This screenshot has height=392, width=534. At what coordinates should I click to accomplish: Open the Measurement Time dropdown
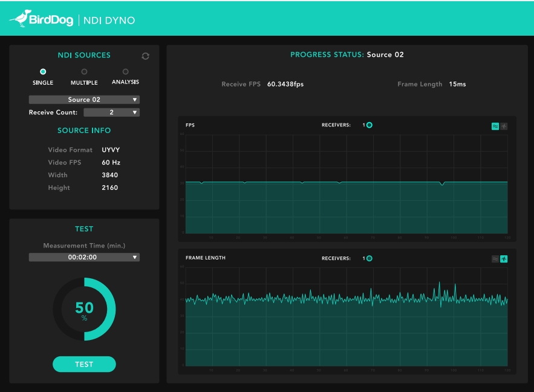pos(84,257)
